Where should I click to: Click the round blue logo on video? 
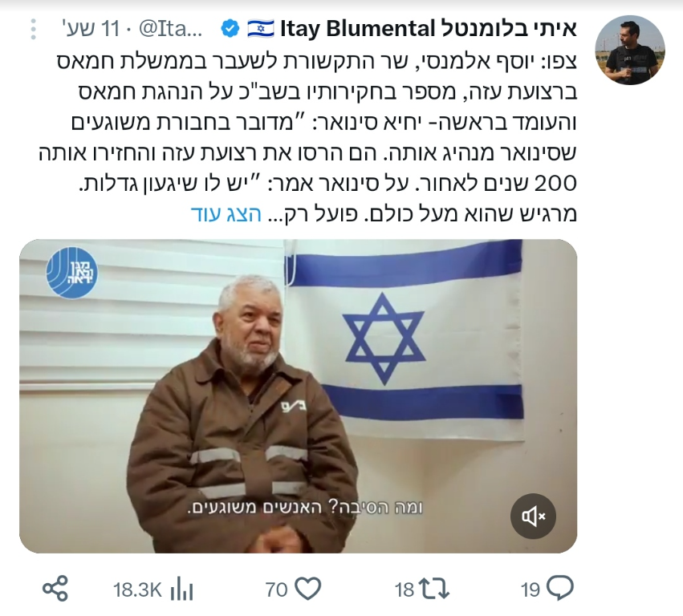click(x=72, y=273)
